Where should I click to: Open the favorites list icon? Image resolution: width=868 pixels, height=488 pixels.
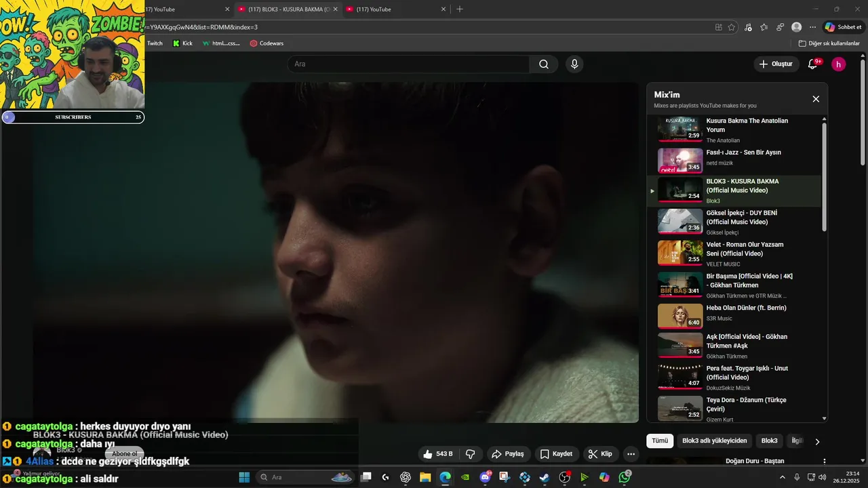coord(764,27)
